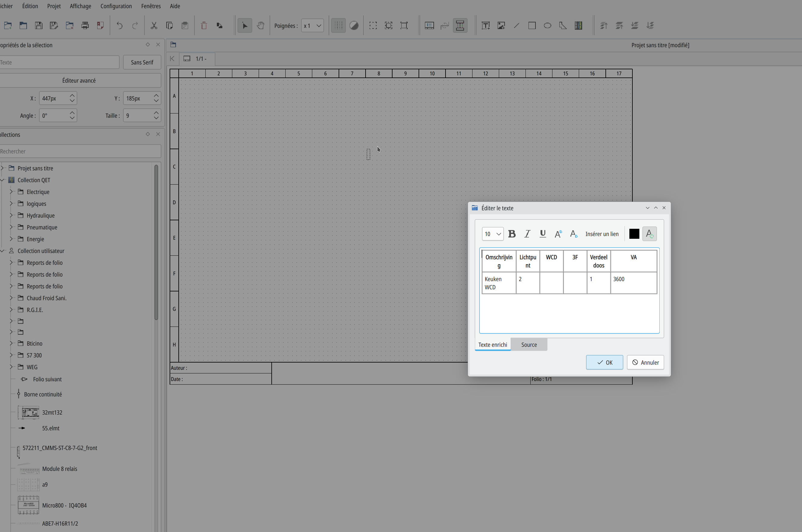802x532 pixels.
Task: Click the add text field tool
Action: tap(486, 25)
